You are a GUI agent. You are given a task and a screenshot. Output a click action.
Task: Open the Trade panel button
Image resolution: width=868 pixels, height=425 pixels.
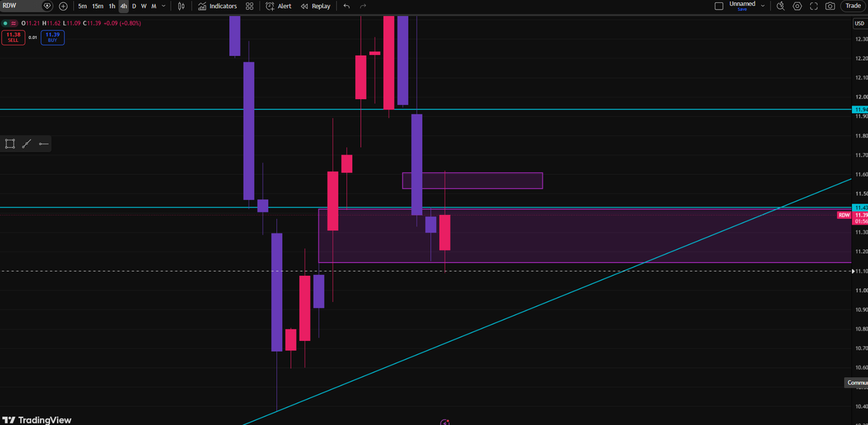854,6
